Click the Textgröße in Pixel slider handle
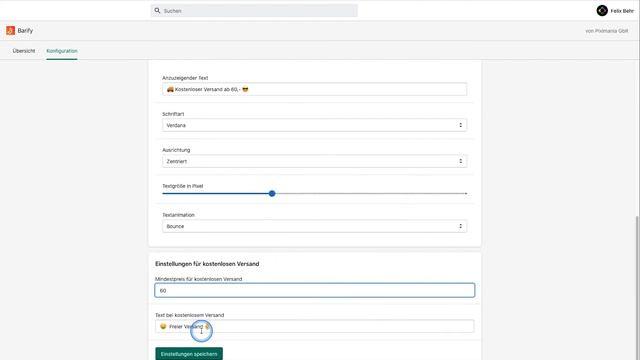The width and height of the screenshot is (640, 360). tap(272, 193)
